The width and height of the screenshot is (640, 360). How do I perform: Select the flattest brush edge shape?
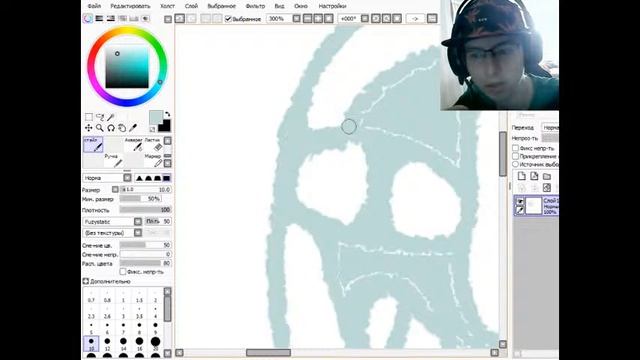167,178
